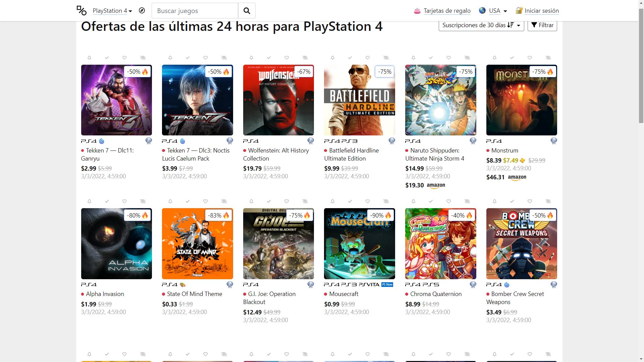Open the State Of Mind Theme link
644x362 pixels.
(195, 294)
